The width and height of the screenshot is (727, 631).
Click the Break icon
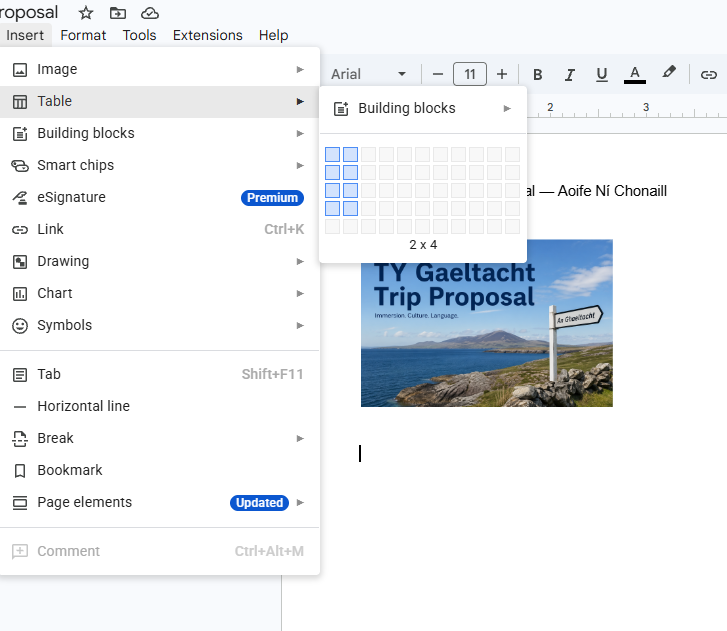[19, 439]
